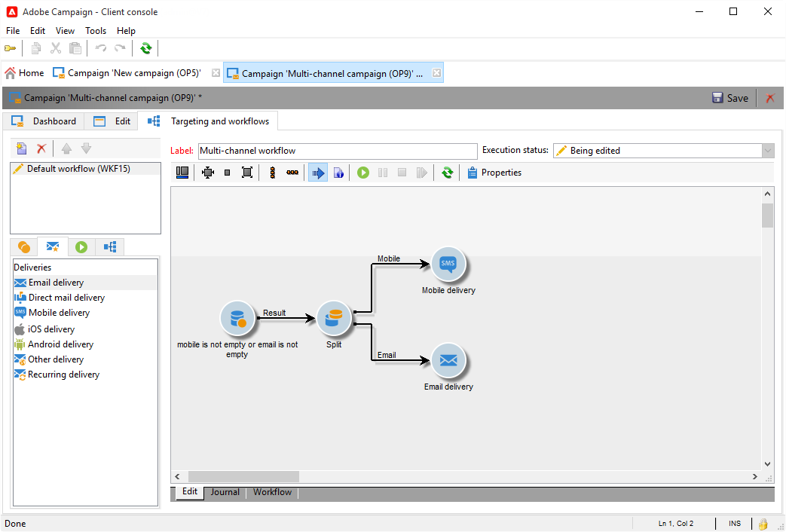Open the View menu

coord(65,31)
